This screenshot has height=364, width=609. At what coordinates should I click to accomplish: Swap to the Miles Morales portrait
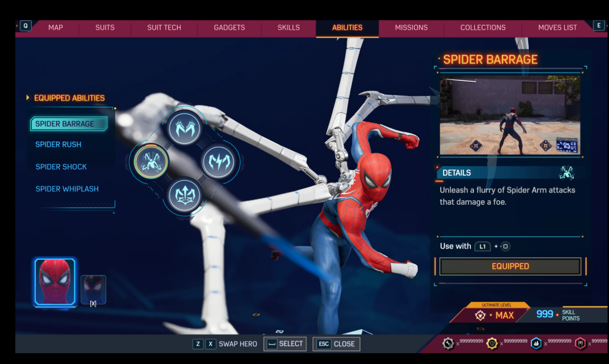click(x=93, y=289)
